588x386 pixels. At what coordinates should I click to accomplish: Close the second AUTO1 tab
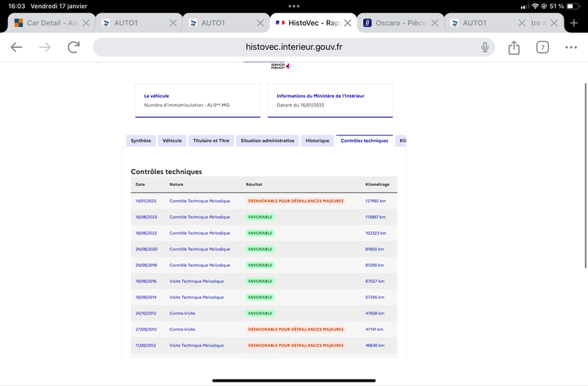tap(260, 23)
